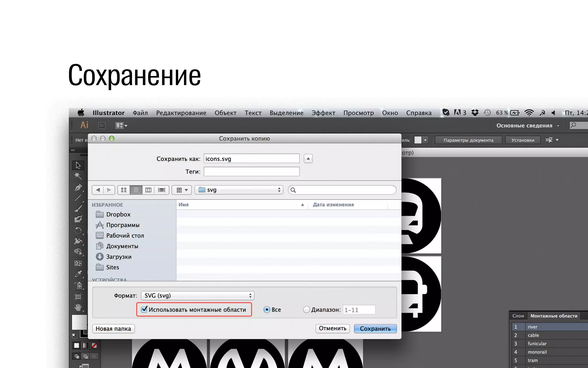Open Dropbox in the sidebar favorites

118,214
